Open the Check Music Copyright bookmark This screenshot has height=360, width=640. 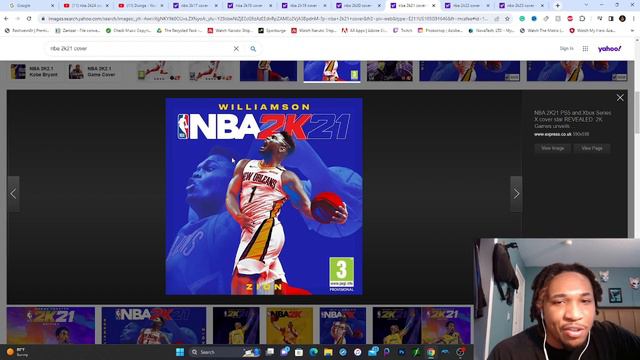128,31
